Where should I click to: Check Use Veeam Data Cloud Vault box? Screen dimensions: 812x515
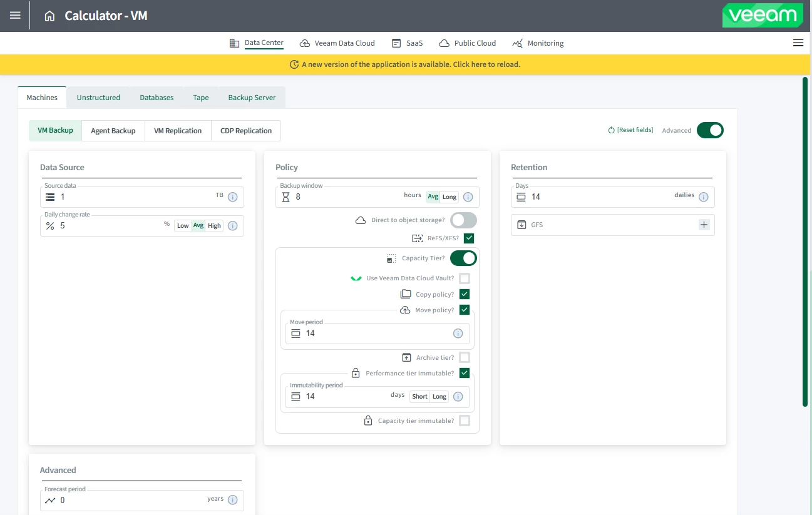[x=465, y=278]
